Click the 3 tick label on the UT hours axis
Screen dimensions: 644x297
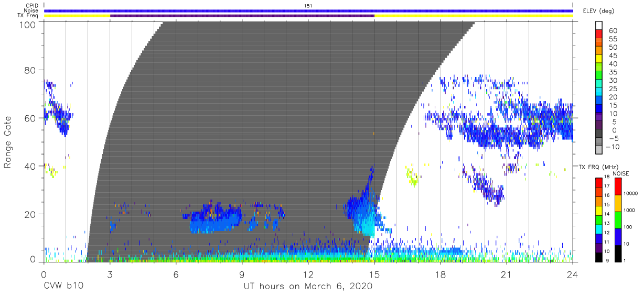point(110,274)
